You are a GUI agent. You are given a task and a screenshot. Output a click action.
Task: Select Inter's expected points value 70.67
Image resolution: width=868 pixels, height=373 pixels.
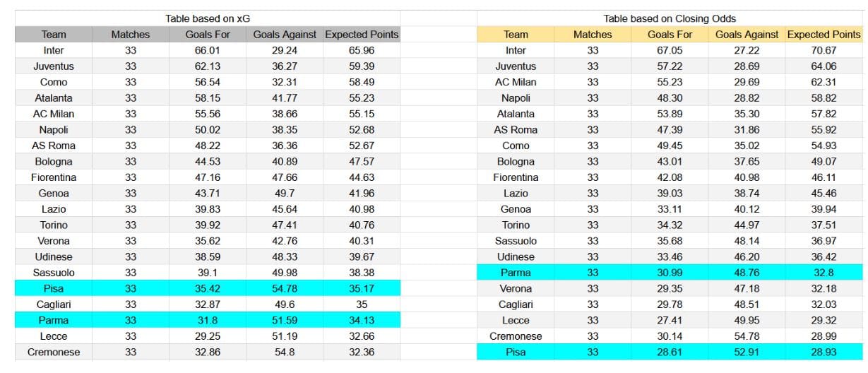point(824,50)
